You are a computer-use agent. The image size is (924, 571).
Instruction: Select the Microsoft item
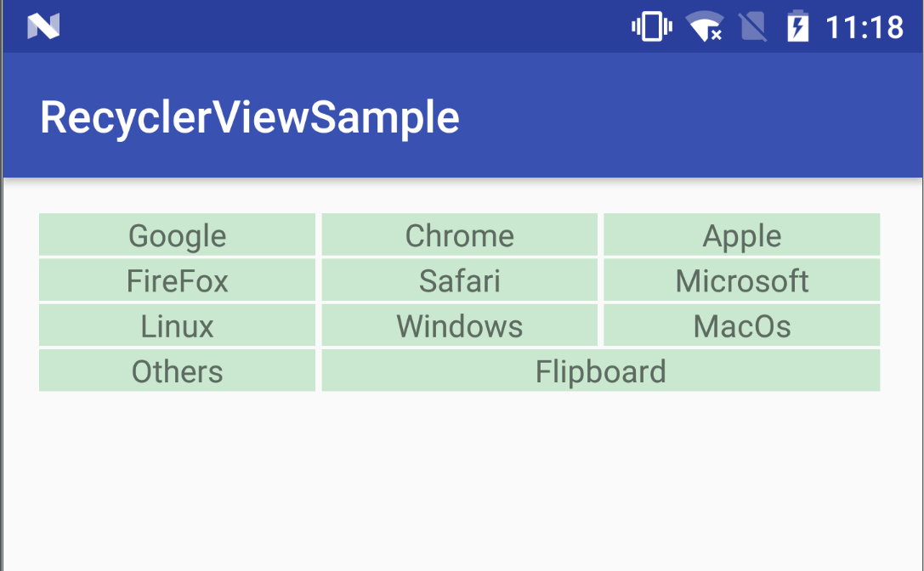(741, 280)
